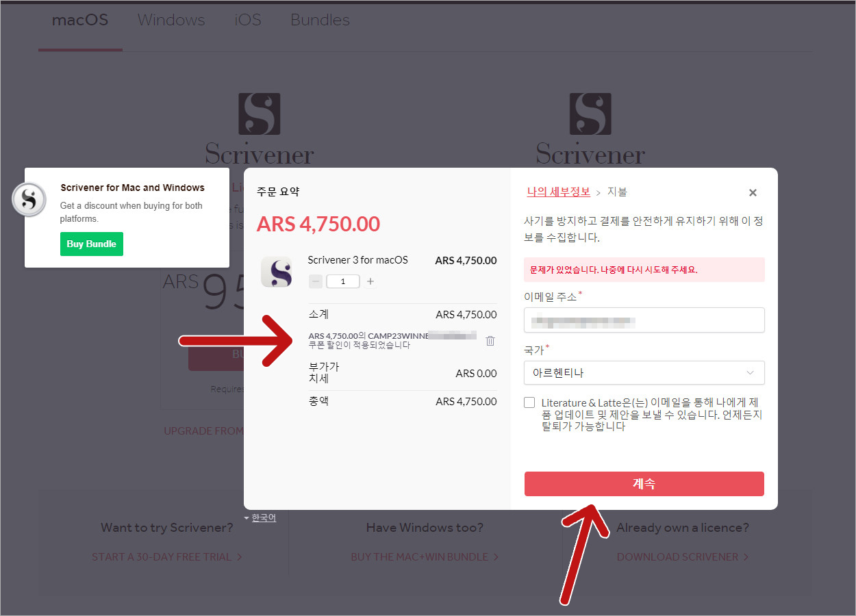
Task: Click the ARS 0.00 tax value
Action: pyautogui.click(x=476, y=374)
